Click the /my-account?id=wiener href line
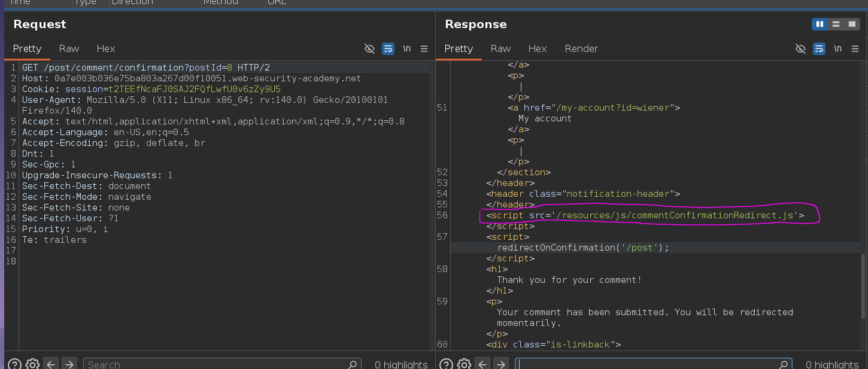868x369 pixels. (x=594, y=108)
